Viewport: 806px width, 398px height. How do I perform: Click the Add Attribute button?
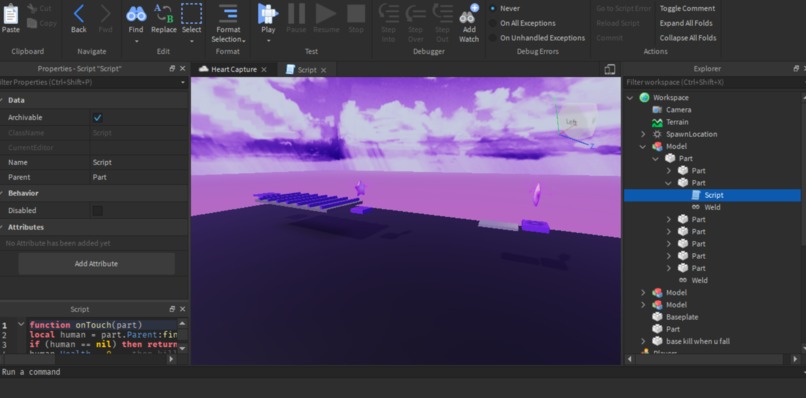tap(97, 264)
